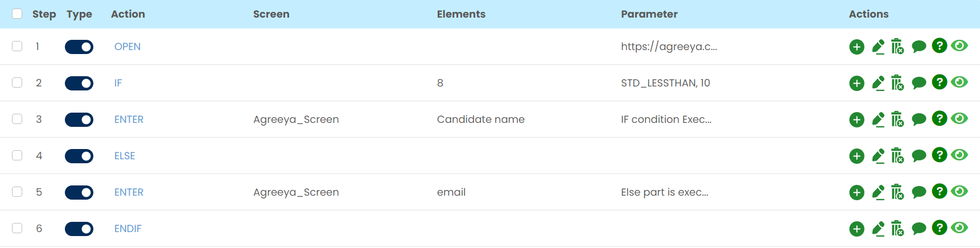
Task: Click the OPEN action link
Action: tap(127, 47)
